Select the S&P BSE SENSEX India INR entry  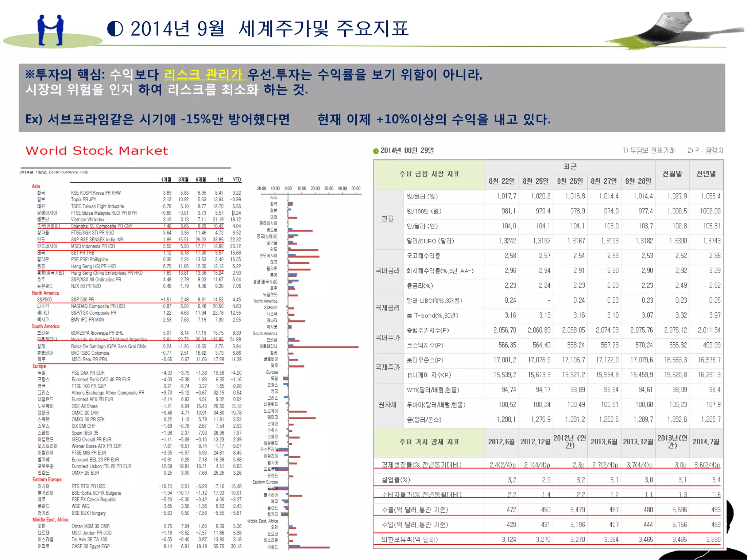(97, 240)
